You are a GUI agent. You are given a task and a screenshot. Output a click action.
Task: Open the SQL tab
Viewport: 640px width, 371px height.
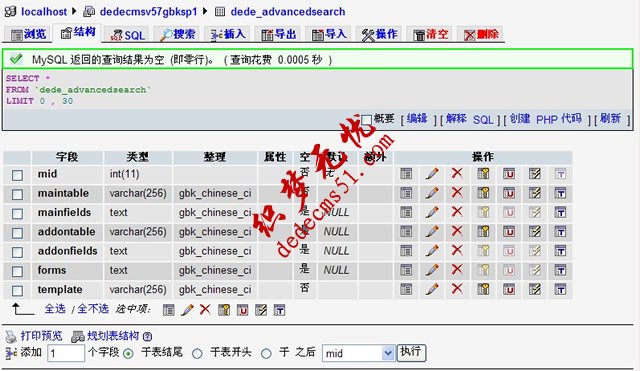(128, 35)
